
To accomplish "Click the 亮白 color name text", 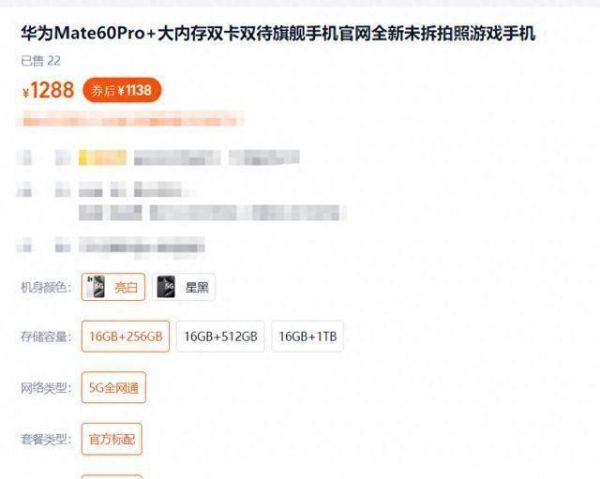I will click(x=126, y=287).
